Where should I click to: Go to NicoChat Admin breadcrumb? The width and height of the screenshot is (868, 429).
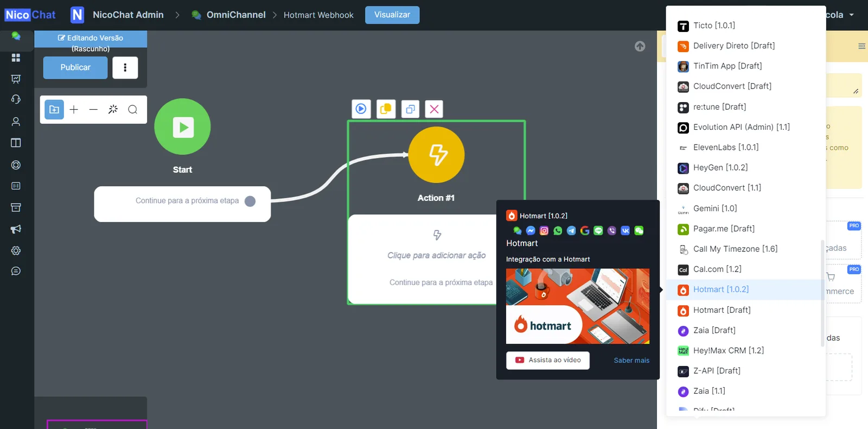pos(128,15)
